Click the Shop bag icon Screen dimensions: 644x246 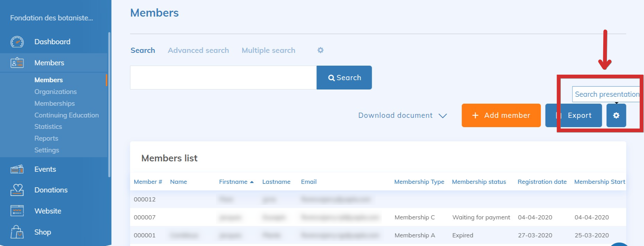[17, 232]
